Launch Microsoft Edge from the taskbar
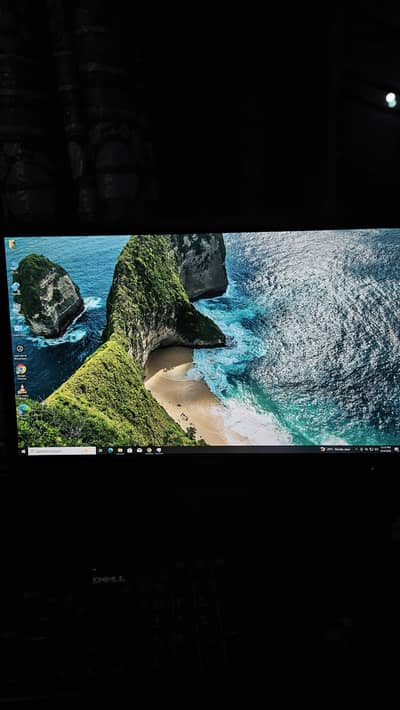Viewport: 400px width, 710px height. point(111,451)
